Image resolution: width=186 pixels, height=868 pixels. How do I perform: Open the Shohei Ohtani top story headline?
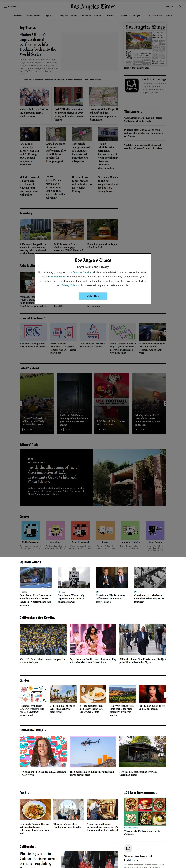[x=38, y=44]
